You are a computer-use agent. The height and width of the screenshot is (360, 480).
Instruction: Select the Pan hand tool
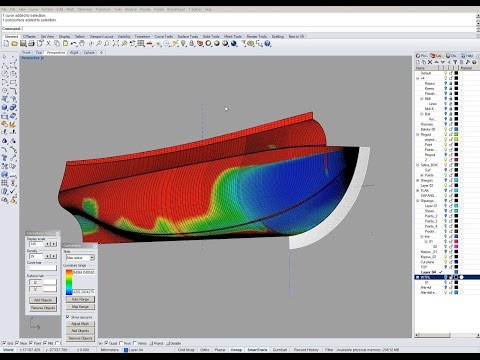pyautogui.click(x=82, y=43)
